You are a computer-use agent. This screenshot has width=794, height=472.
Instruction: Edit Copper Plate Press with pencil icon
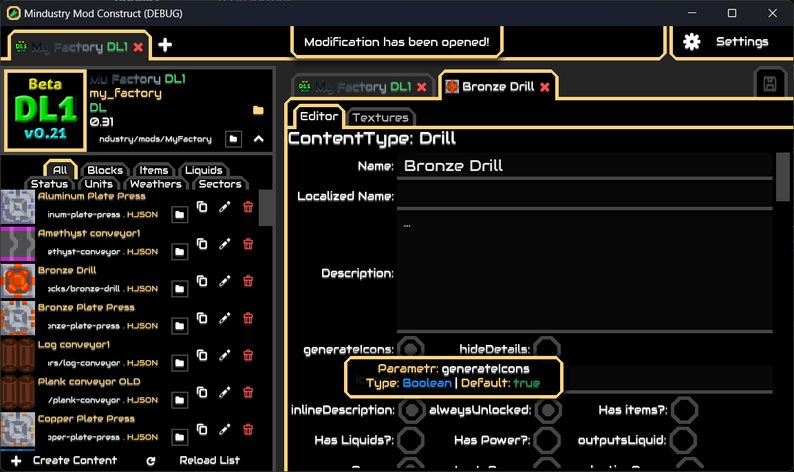(225, 429)
